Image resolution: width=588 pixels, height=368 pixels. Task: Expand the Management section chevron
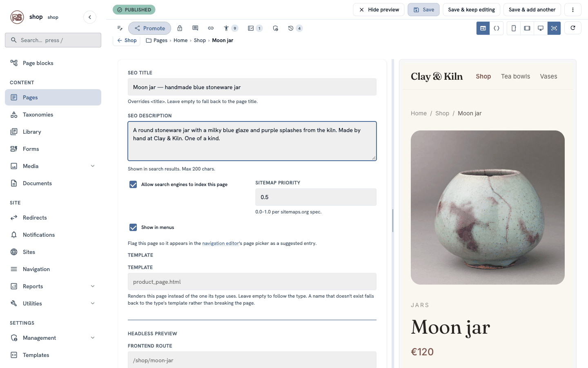93,338
